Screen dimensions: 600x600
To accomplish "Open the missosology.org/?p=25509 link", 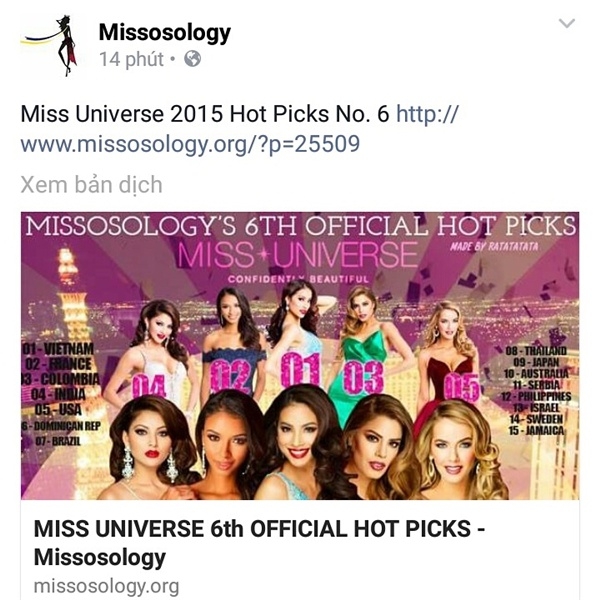I will point(239,129).
